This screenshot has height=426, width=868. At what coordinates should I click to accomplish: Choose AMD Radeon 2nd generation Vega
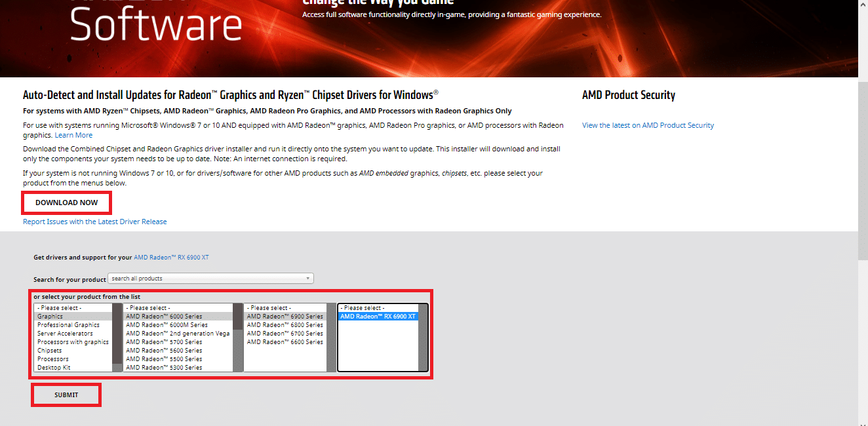(x=175, y=333)
